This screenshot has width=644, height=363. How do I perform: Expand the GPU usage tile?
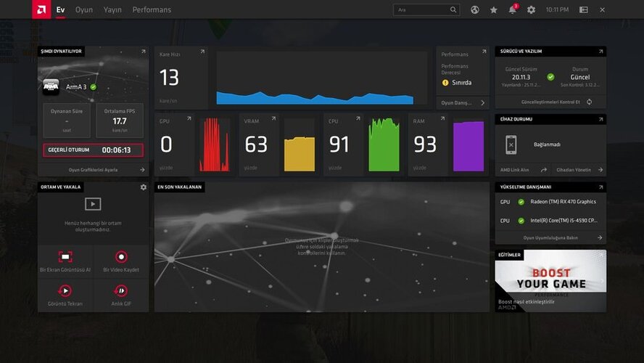pos(189,118)
